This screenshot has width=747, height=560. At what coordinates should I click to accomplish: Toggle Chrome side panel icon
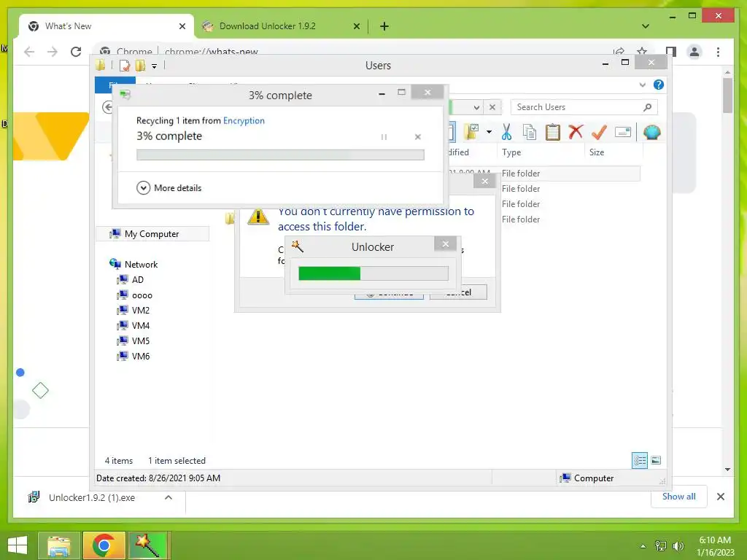pyautogui.click(x=671, y=52)
